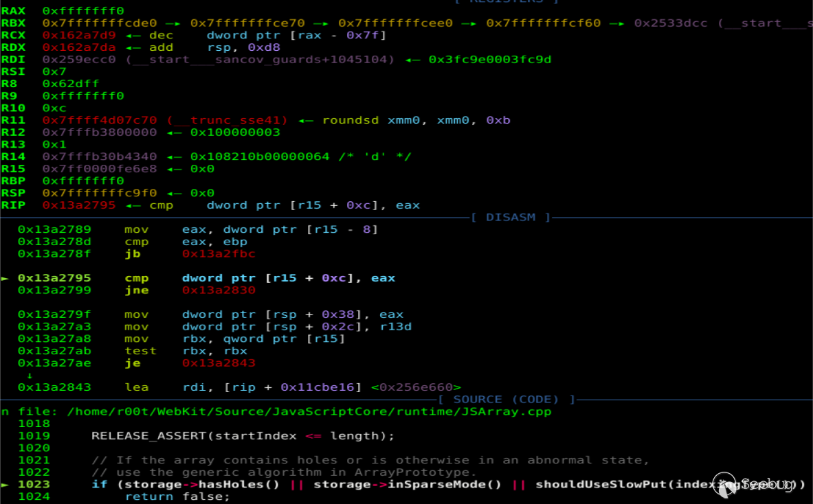This screenshot has height=504, width=813.
Task: Click the resolved address <0x256e660>
Action: coord(416,387)
